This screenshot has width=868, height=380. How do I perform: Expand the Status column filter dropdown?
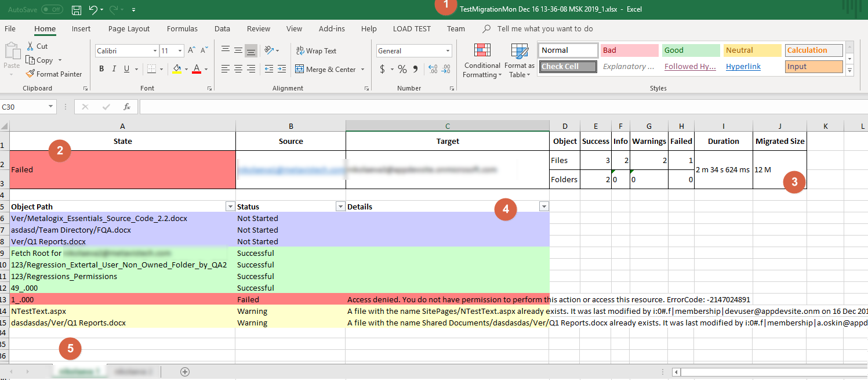coord(340,207)
